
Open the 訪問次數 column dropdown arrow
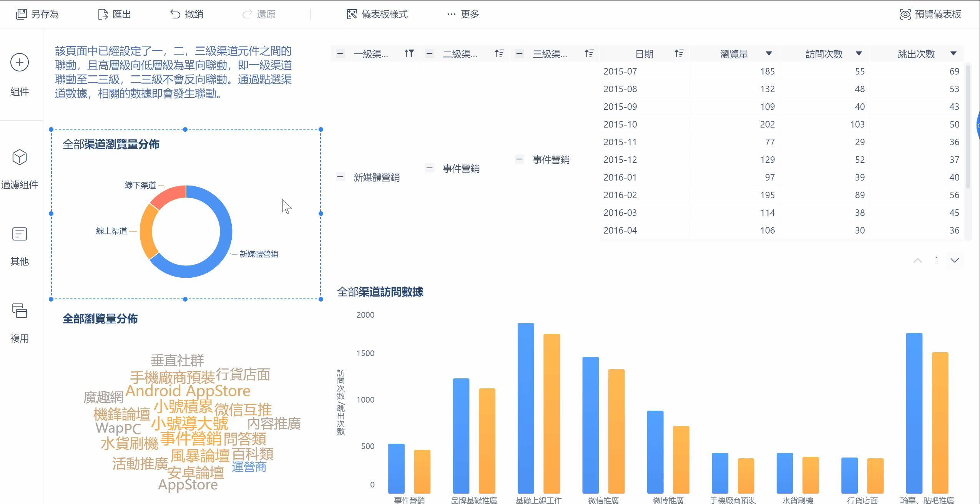(x=859, y=53)
